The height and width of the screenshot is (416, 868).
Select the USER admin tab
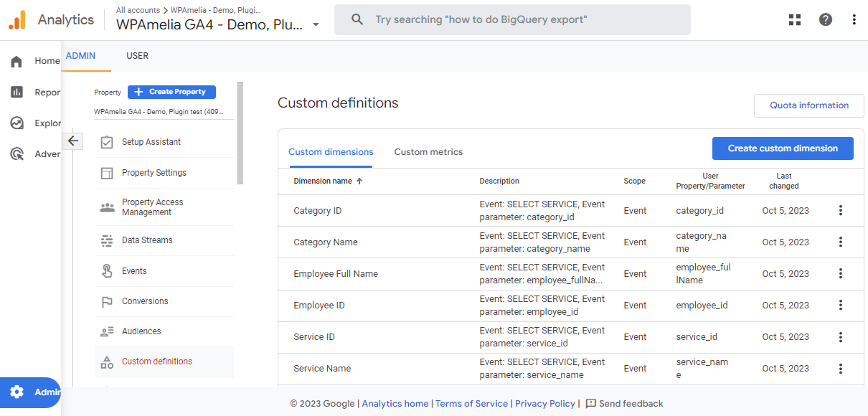click(x=137, y=55)
